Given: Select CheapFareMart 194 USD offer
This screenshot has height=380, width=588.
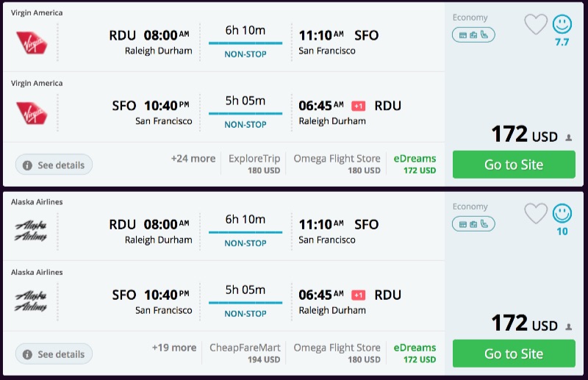Looking at the screenshot, I should tap(245, 353).
